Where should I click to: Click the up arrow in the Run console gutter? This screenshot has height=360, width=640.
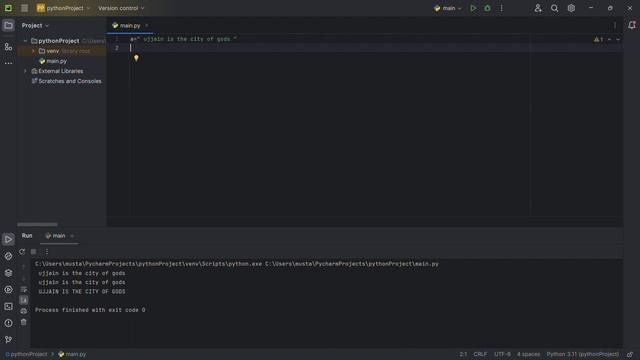coord(24,267)
